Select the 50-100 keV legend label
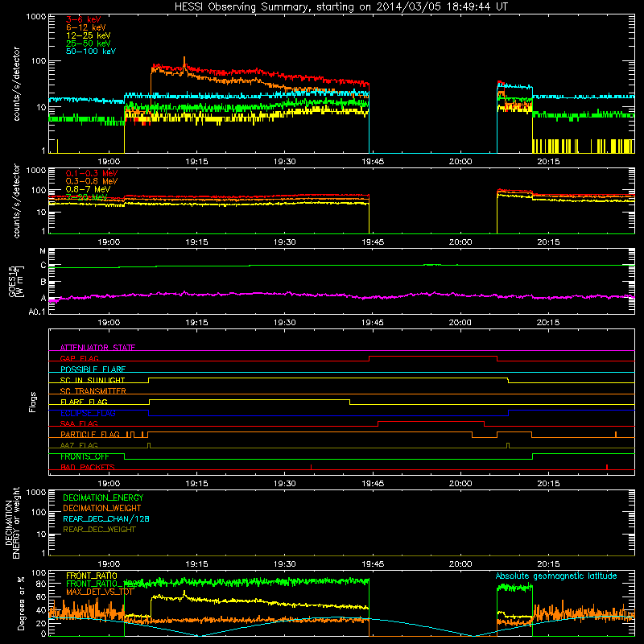 tap(91, 52)
